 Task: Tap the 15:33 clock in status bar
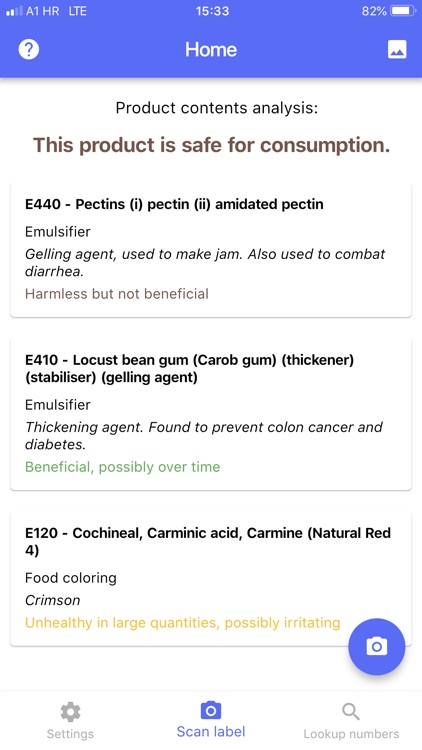coord(212,11)
